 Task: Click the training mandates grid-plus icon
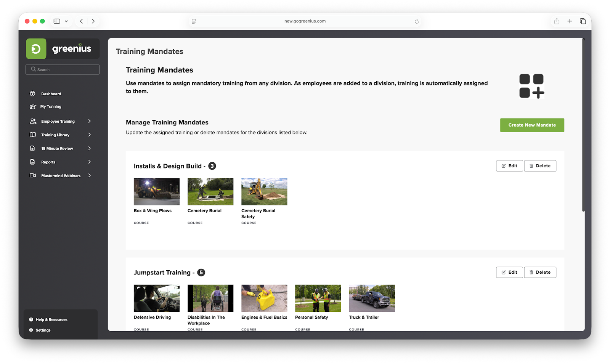click(532, 86)
